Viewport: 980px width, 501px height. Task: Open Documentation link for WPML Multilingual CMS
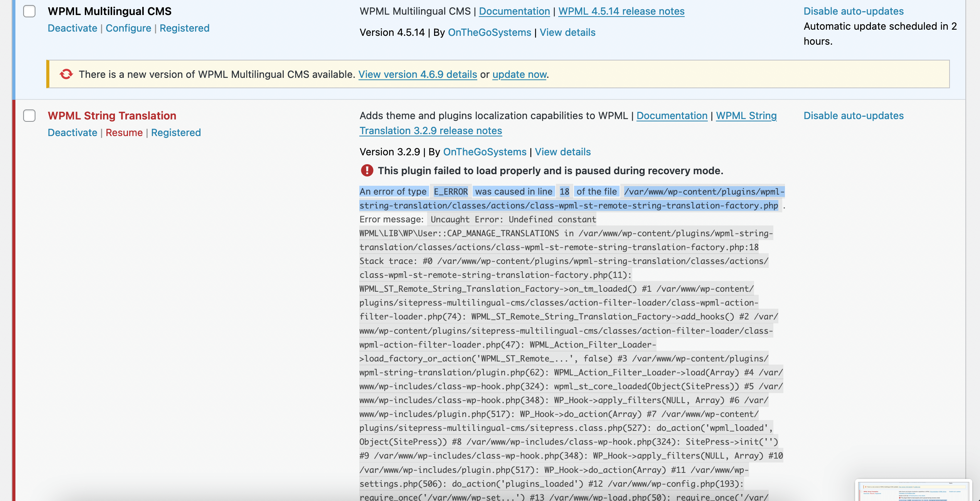click(514, 11)
